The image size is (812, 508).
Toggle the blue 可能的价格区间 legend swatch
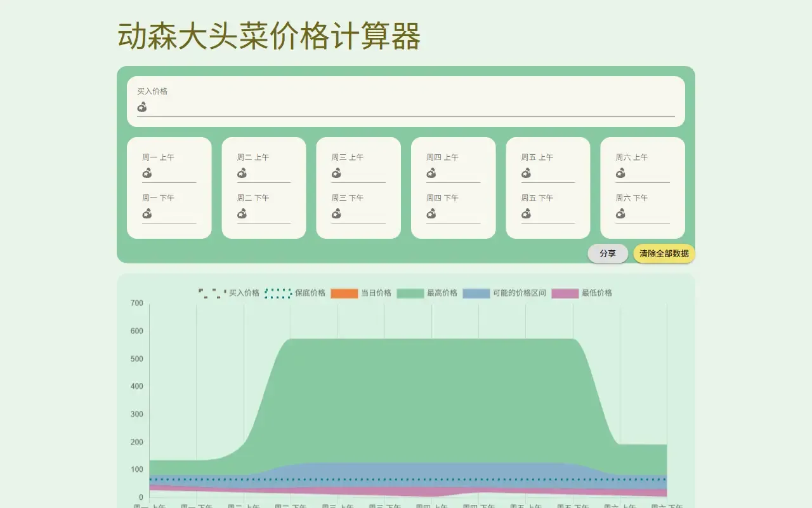476,293
